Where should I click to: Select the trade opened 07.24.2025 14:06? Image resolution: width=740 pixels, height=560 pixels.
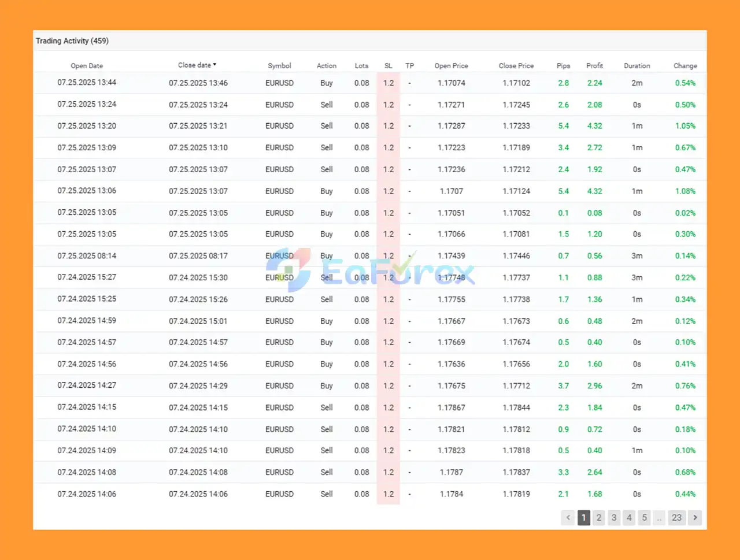point(87,494)
